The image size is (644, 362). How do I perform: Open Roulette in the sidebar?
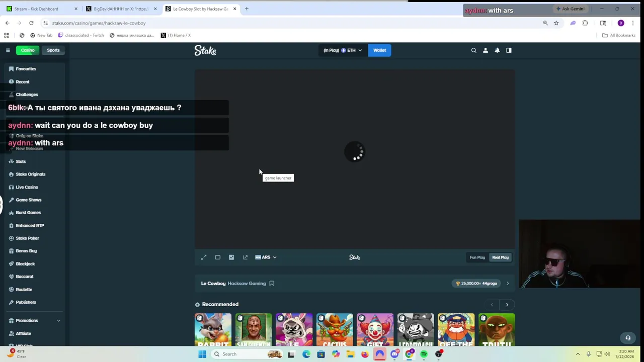click(x=24, y=290)
